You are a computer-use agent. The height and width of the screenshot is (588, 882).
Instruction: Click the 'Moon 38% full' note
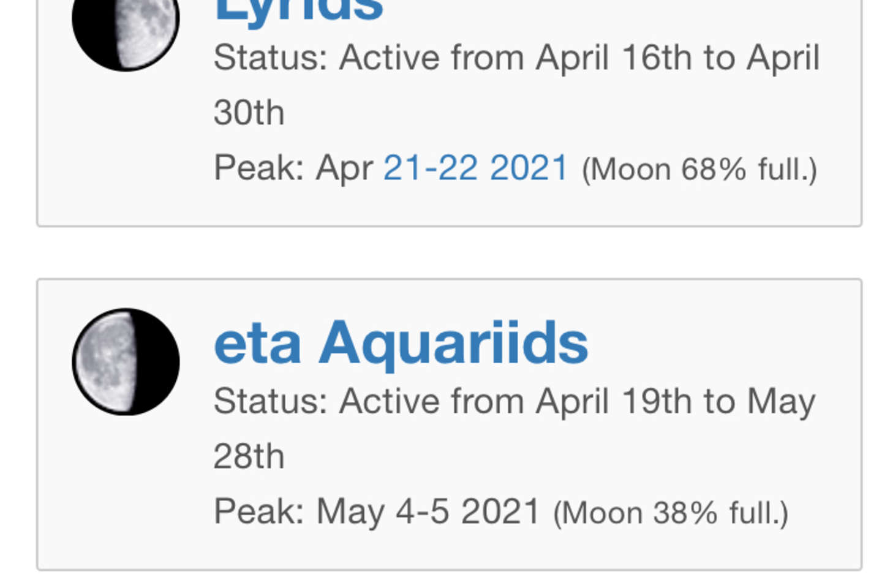pyautogui.click(x=671, y=513)
